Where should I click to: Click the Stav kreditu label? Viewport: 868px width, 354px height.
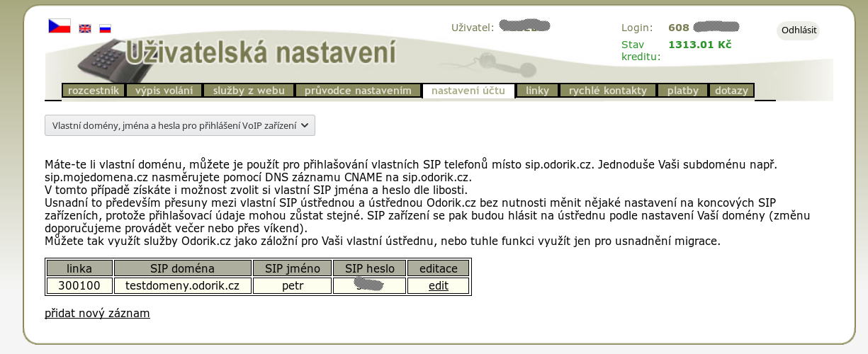(641, 50)
